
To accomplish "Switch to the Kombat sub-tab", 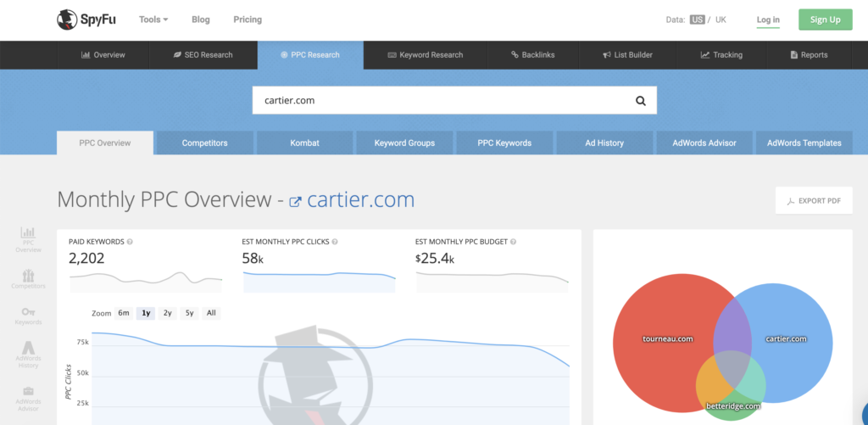I will [304, 143].
